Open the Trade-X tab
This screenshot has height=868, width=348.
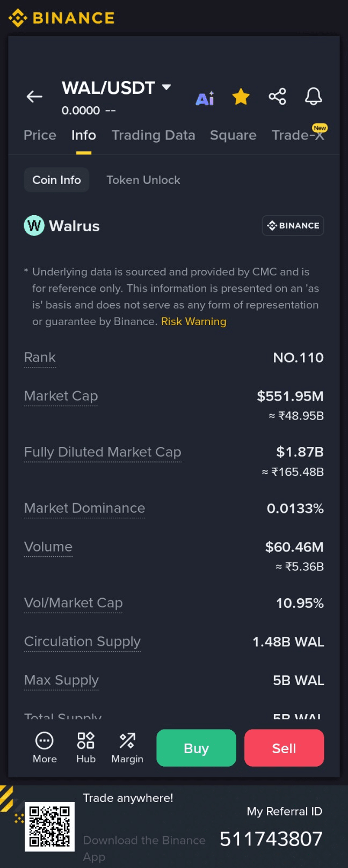pyautogui.click(x=298, y=135)
